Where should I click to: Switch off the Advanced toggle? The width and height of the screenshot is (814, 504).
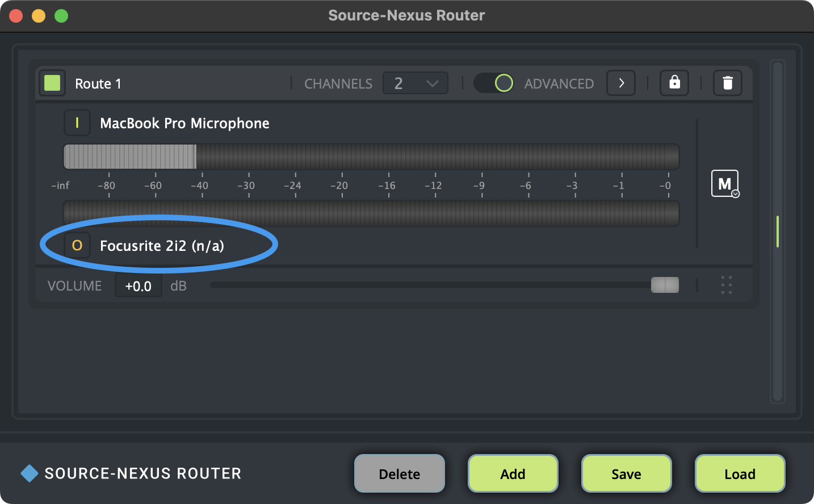(494, 83)
